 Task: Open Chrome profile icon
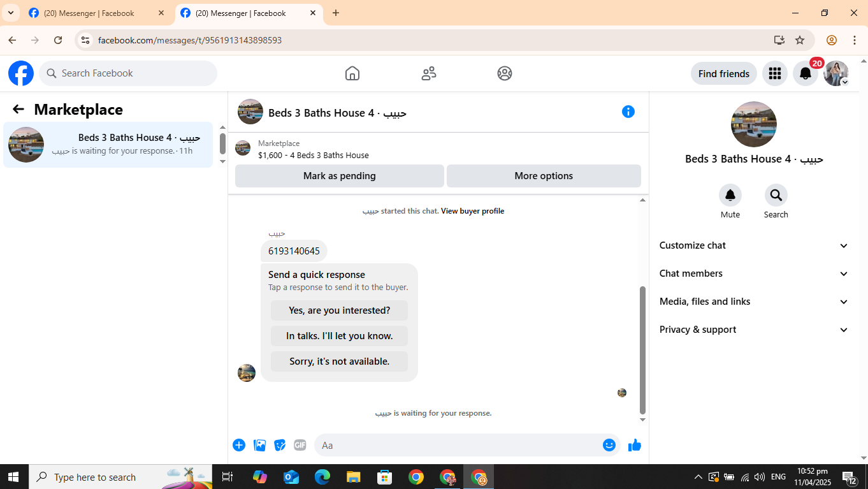(832, 40)
